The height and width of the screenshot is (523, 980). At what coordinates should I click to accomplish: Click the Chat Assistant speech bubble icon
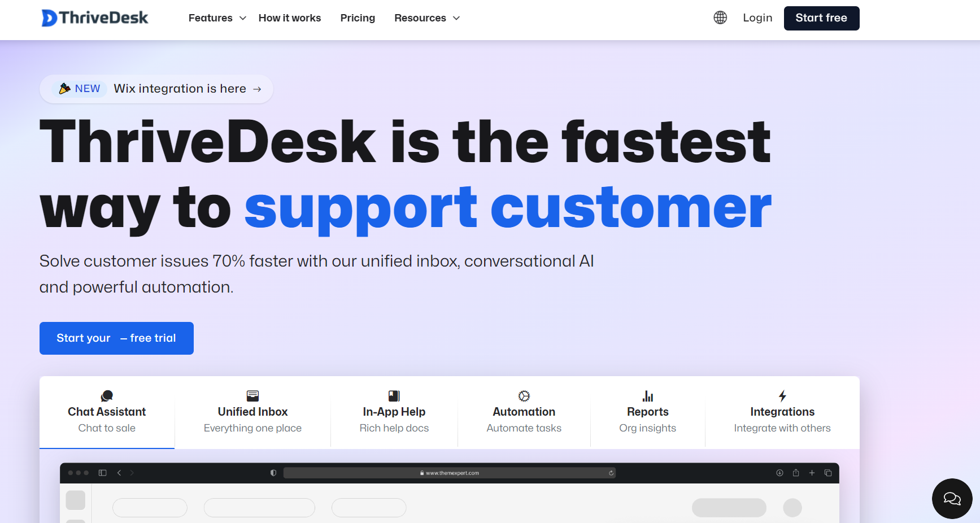tap(107, 396)
